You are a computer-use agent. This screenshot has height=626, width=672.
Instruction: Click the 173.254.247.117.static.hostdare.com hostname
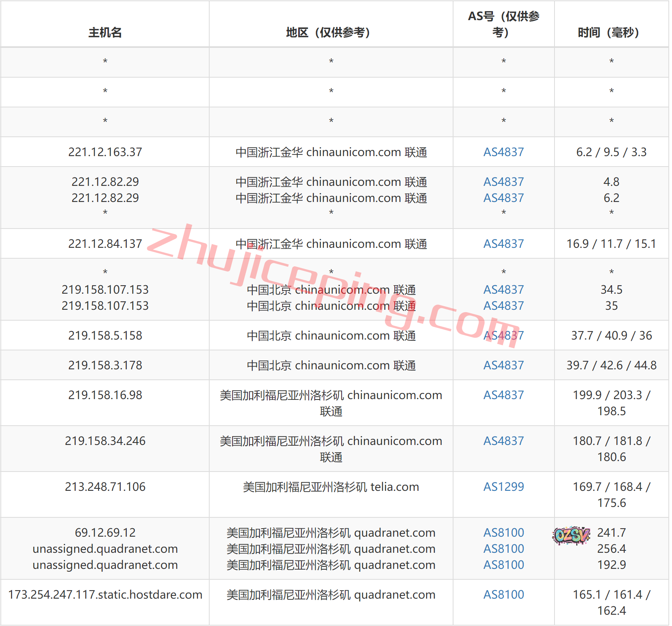tap(105, 595)
